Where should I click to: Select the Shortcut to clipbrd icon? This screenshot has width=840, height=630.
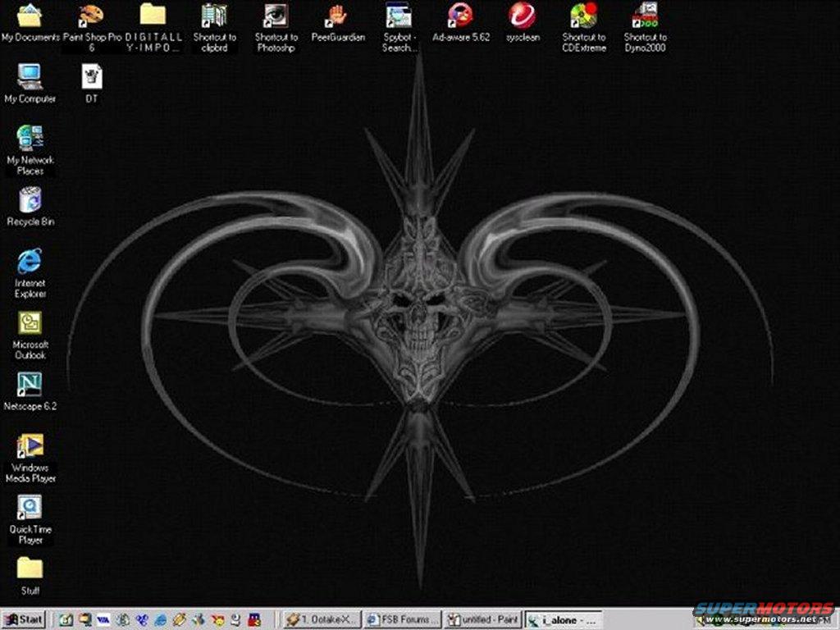(x=214, y=16)
